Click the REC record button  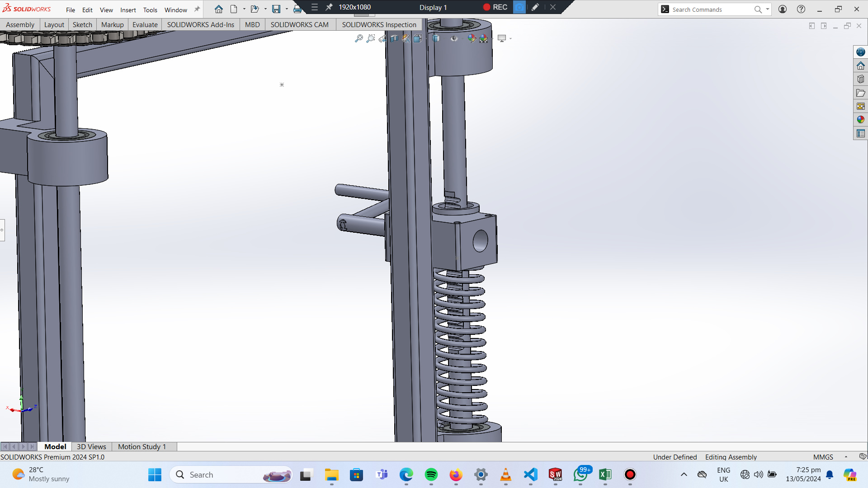coord(495,7)
